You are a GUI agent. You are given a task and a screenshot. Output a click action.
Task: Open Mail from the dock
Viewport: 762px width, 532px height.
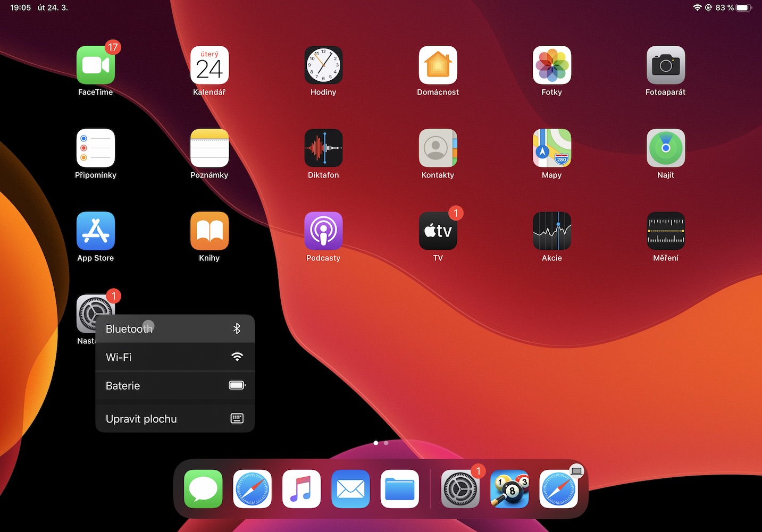[x=350, y=489]
